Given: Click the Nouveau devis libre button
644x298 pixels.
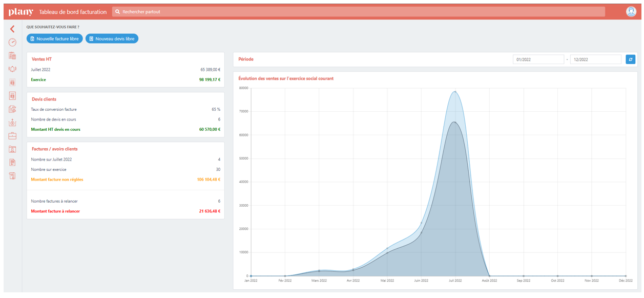Looking at the screenshot, I should (x=112, y=38).
